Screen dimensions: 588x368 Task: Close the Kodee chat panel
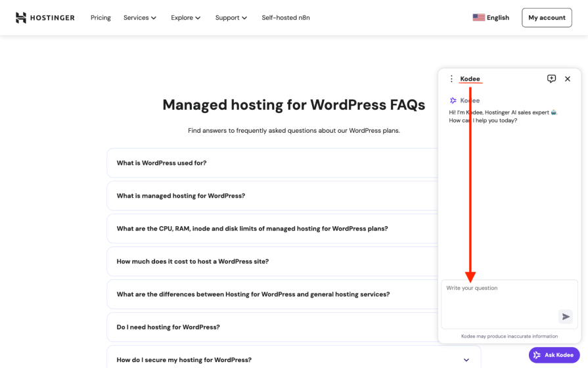[x=568, y=79]
